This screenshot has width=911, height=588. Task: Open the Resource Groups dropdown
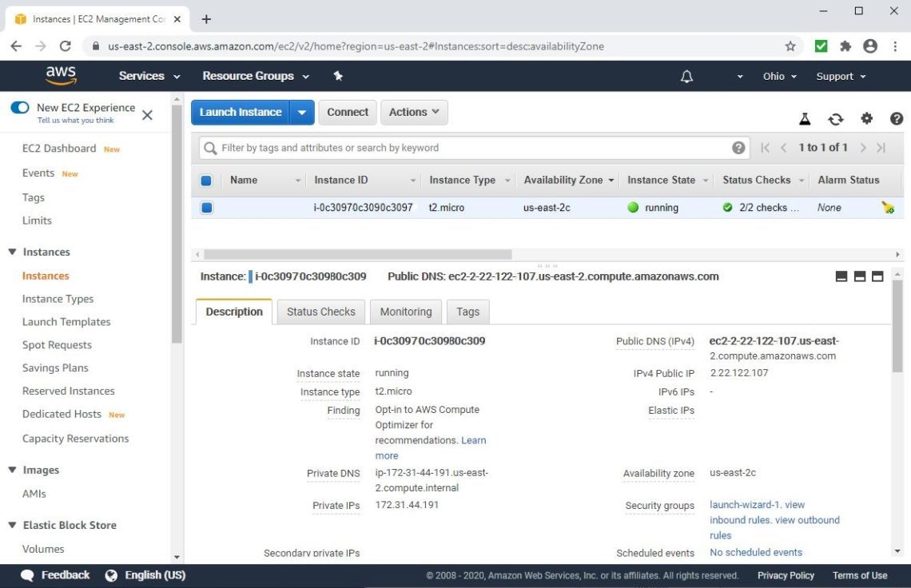[256, 76]
